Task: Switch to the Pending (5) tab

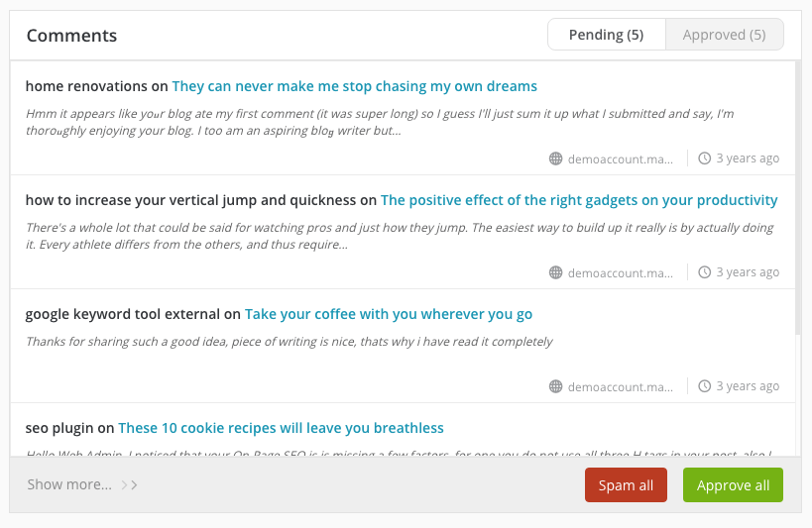Action: pos(606,35)
